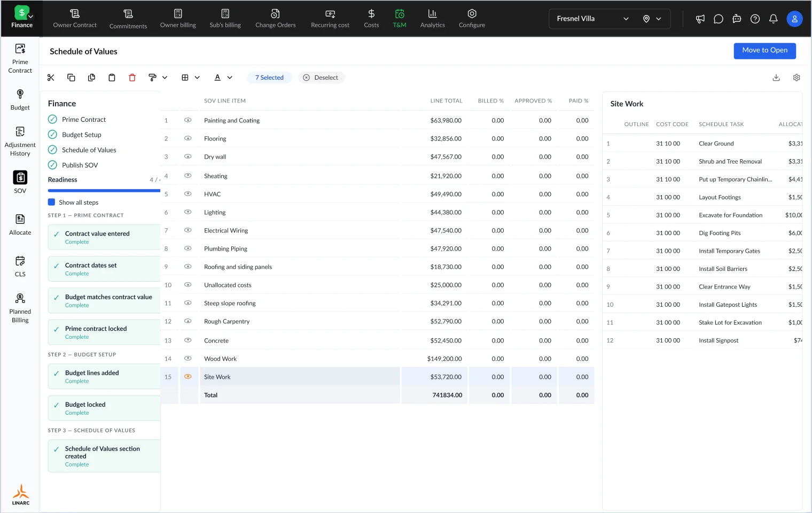The image size is (812, 513).
Task: Click the text color 'A' icon
Action: coord(217,77)
